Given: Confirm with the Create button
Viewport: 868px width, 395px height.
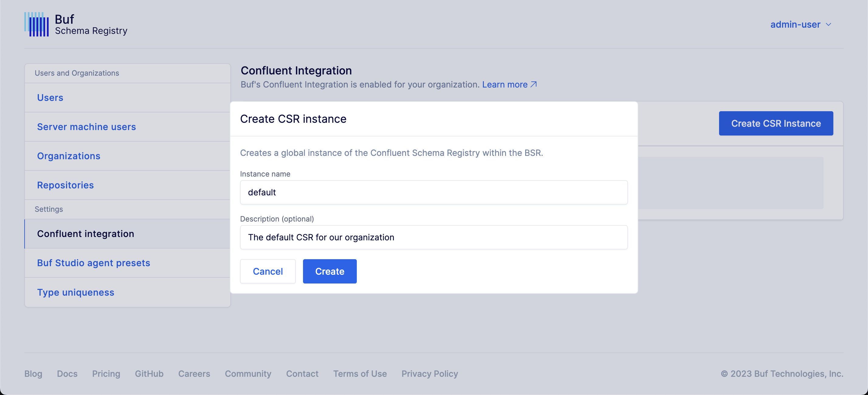Looking at the screenshot, I should tap(329, 271).
